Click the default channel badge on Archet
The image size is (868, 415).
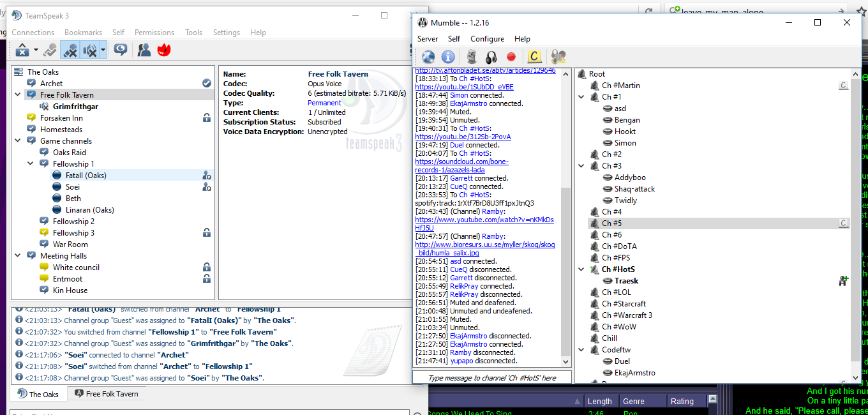point(207,83)
